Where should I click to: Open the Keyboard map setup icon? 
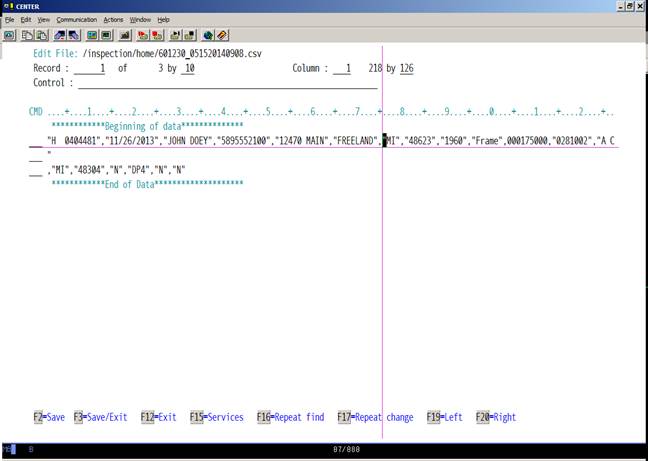(125, 36)
